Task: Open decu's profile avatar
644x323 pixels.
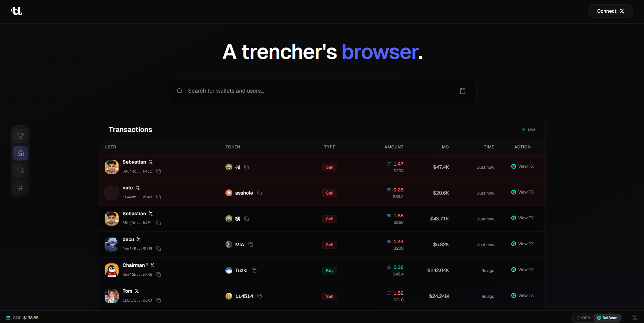Action: click(112, 244)
